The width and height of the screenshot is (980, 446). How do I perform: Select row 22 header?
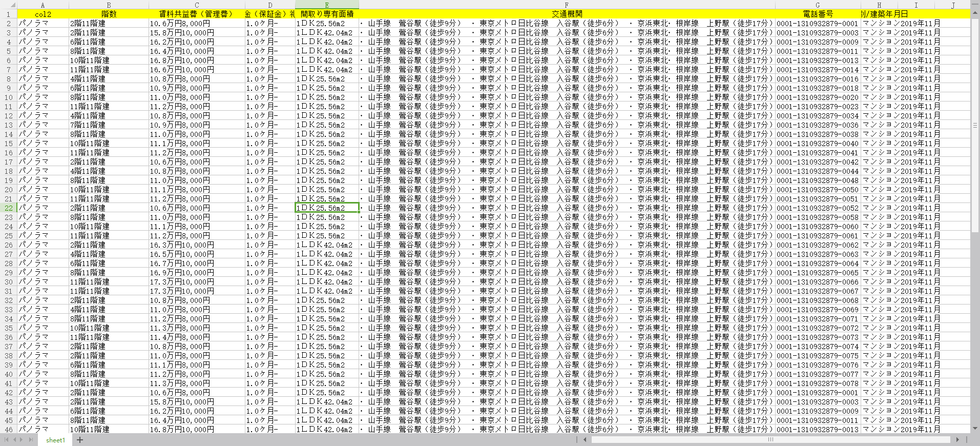[9, 208]
